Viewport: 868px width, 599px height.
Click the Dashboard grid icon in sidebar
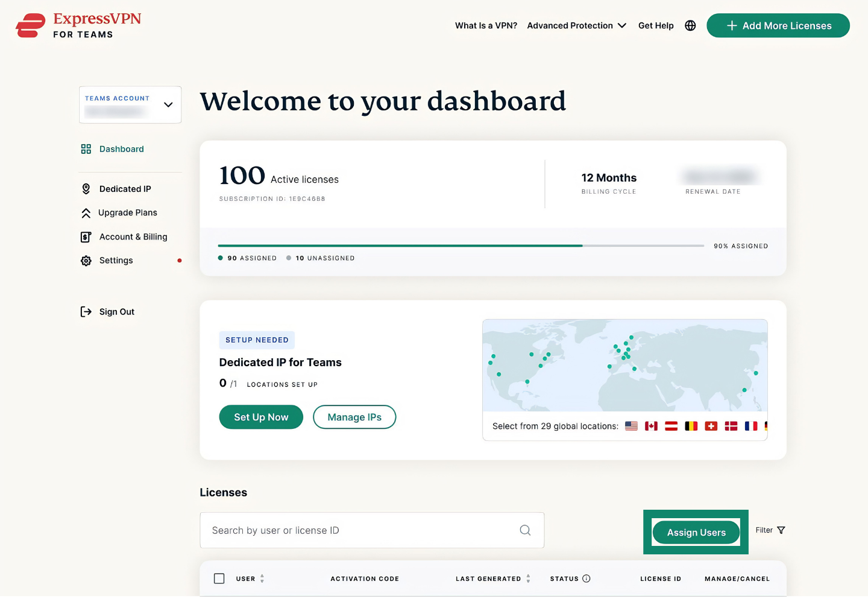click(x=86, y=149)
